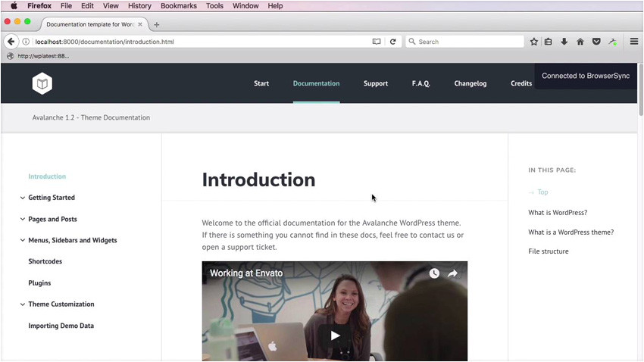
Task: Open the History menu
Action: click(139, 6)
